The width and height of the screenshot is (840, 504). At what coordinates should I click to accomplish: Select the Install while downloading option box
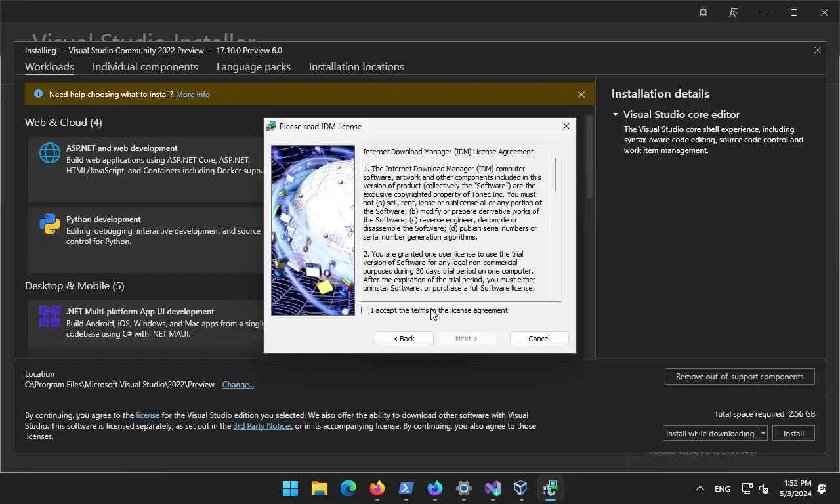point(711,434)
